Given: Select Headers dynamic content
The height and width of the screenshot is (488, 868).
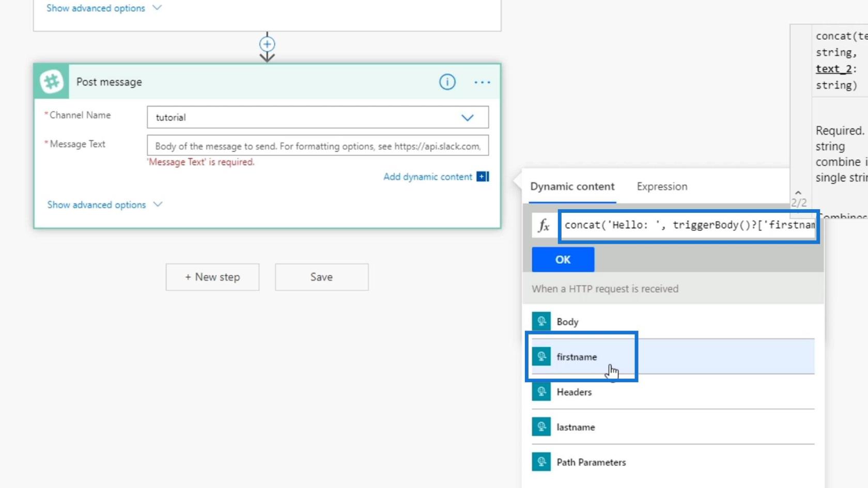Looking at the screenshot, I should (x=673, y=391).
